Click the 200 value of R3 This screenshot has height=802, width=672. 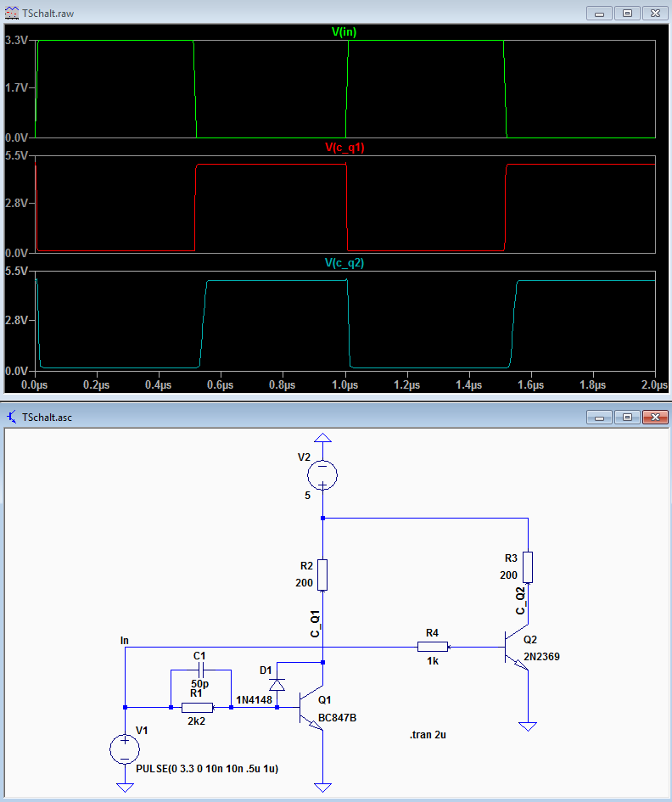pos(508,575)
